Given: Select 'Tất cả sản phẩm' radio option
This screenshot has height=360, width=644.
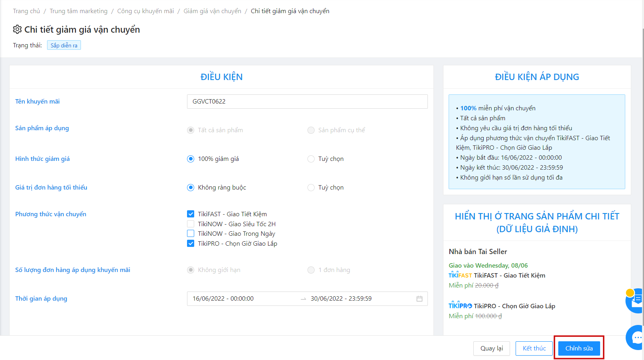Looking at the screenshot, I should click(x=191, y=130).
